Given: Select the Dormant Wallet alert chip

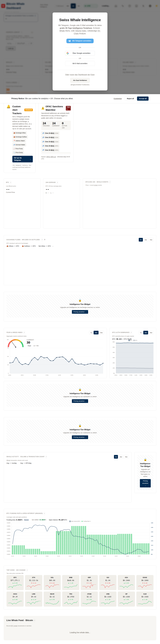Looking at the screenshot, I should click(19, 145).
